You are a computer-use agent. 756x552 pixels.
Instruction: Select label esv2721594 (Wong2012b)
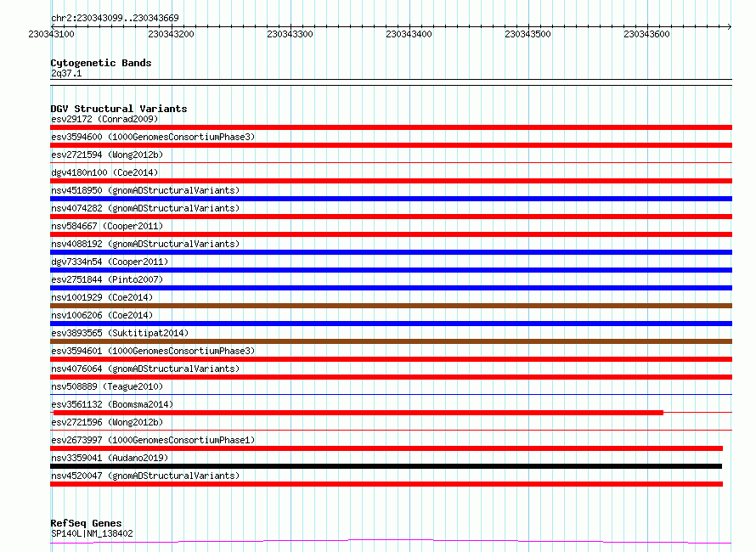point(107,155)
